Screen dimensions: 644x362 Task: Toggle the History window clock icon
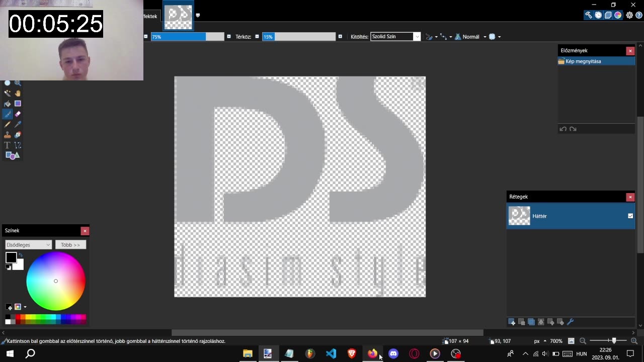[x=598, y=15]
